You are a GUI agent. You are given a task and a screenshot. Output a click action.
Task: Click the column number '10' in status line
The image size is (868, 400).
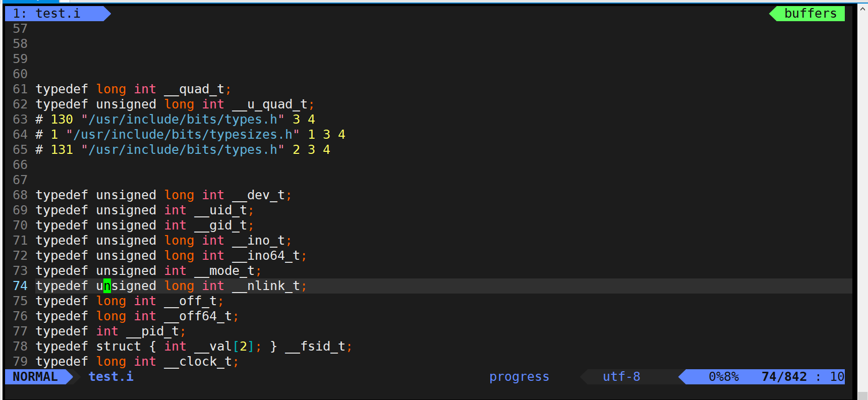coord(837,377)
